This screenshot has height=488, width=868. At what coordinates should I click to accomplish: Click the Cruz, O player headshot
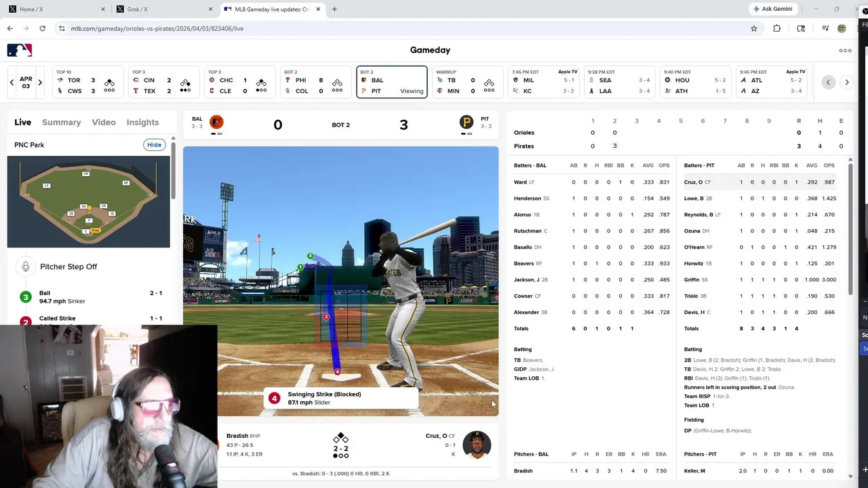(477, 445)
